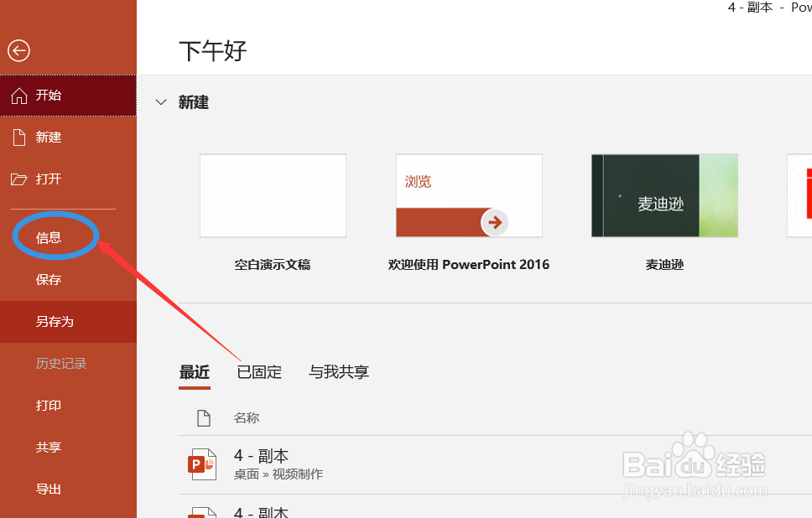Collapse the 新建 section chevron
This screenshot has width=812, height=518.
click(x=161, y=102)
